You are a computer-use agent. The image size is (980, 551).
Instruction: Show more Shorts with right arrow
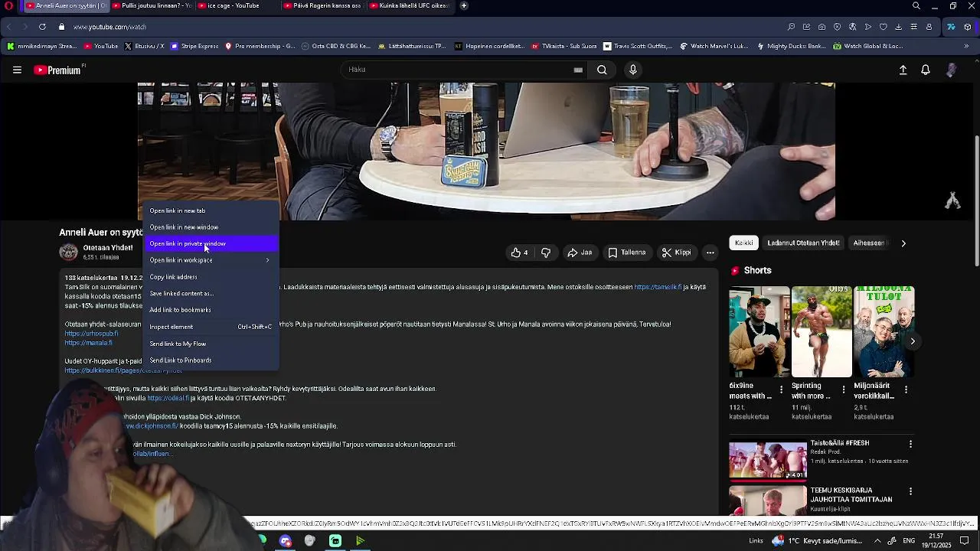pos(913,341)
